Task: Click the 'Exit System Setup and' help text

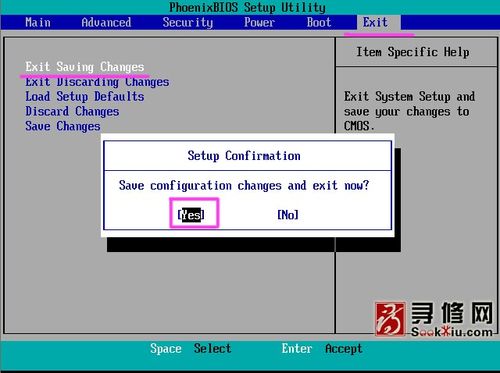Action: click(x=409, y=97)
